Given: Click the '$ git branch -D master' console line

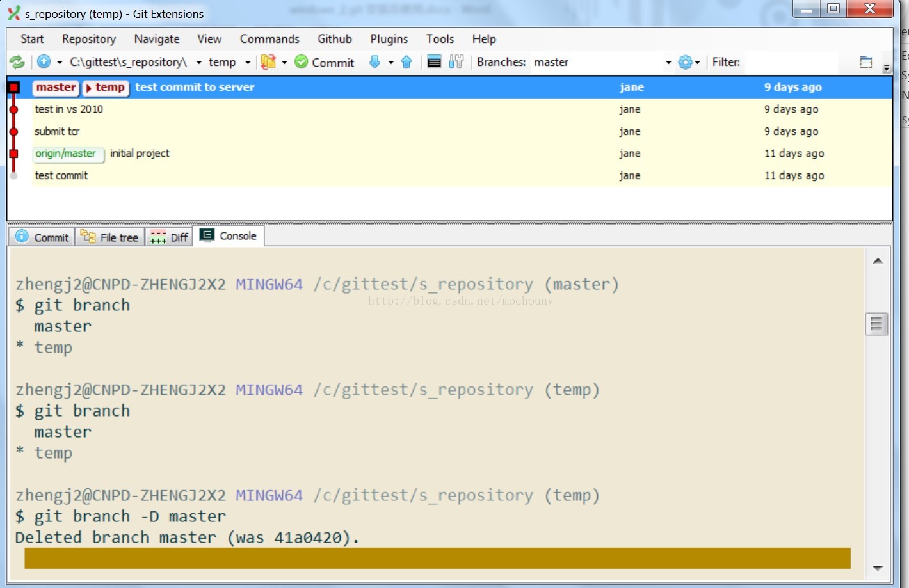Looking at the screenshot, I should click(120, 516).
